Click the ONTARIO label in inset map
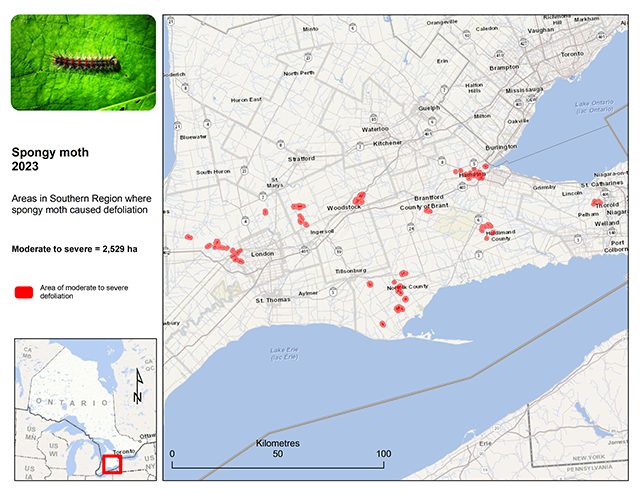 (72, 402)
